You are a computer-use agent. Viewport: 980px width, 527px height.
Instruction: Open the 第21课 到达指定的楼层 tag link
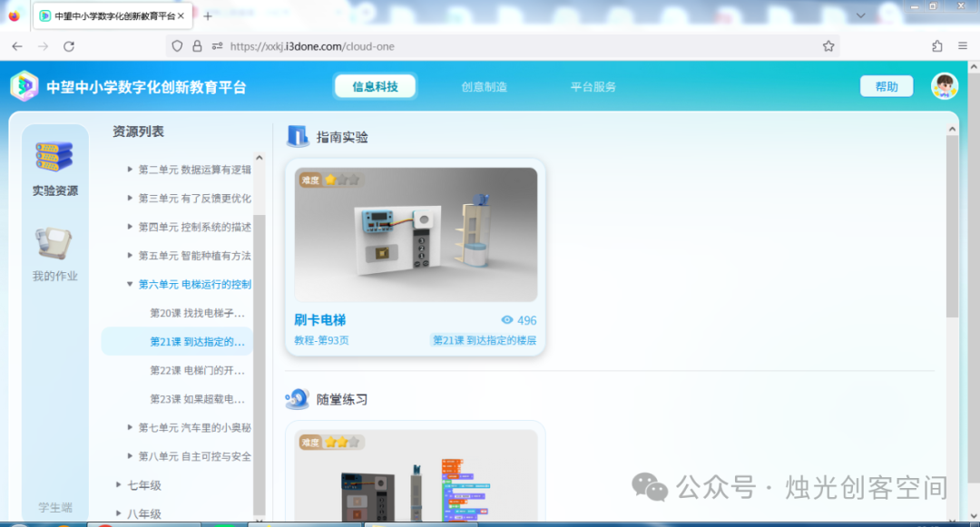tap(484, 340)
